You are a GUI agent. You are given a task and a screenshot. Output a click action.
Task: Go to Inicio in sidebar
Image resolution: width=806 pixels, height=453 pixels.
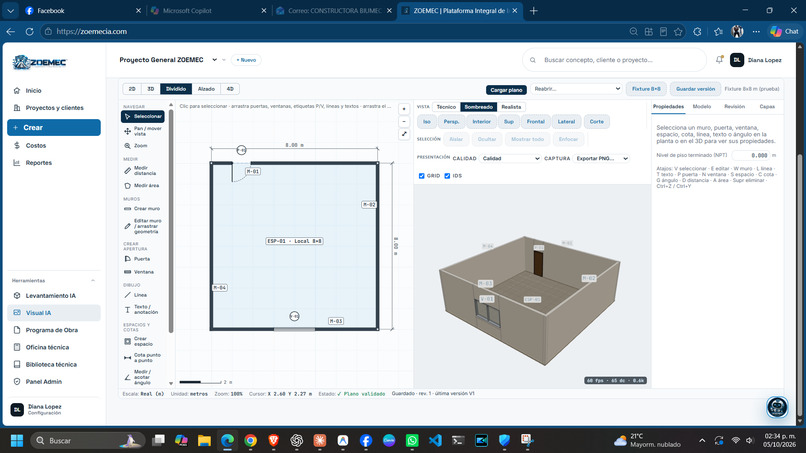tap(33, 90)
